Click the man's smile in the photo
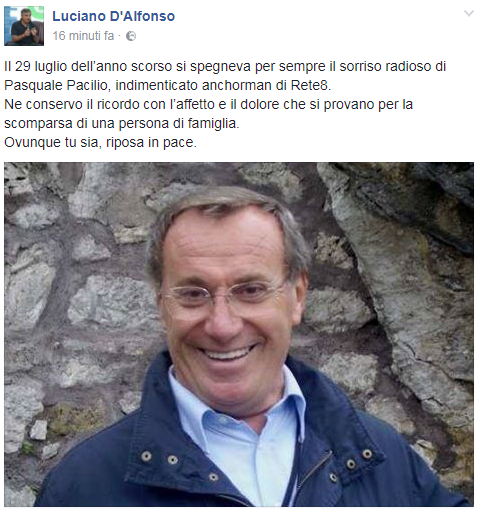Image resolution: width=483 pixels, height=517 pixels. [228, 353]
